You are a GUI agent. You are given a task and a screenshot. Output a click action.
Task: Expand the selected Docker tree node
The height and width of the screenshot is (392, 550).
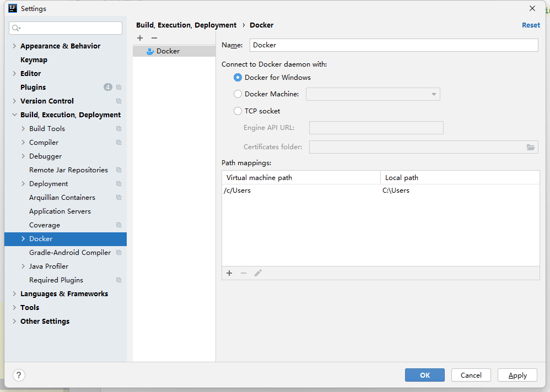pyautogui.click(x=23, y=239)
